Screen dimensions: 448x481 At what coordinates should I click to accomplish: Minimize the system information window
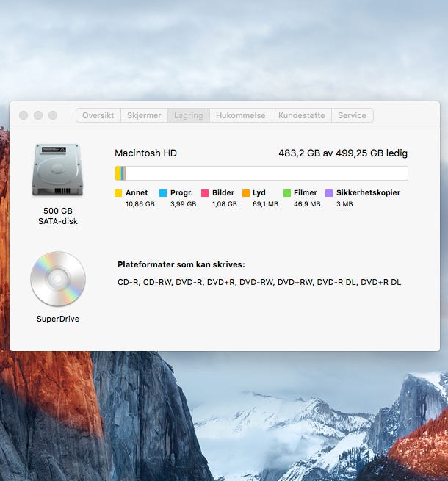(38, 115)
